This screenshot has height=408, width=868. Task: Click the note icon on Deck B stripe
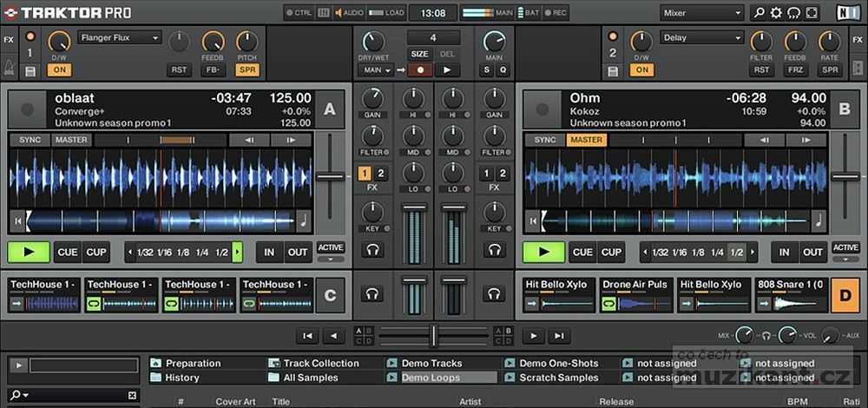819,220
